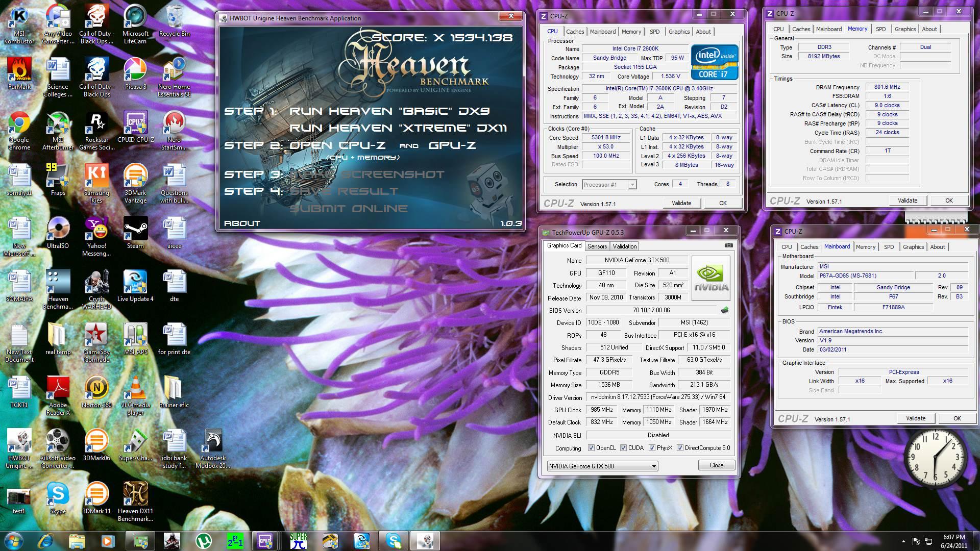The width and height of the screenshot is (980, 551).
Task: Open About tab in bottom-right CPU-Z
Action: pos(937,247)
